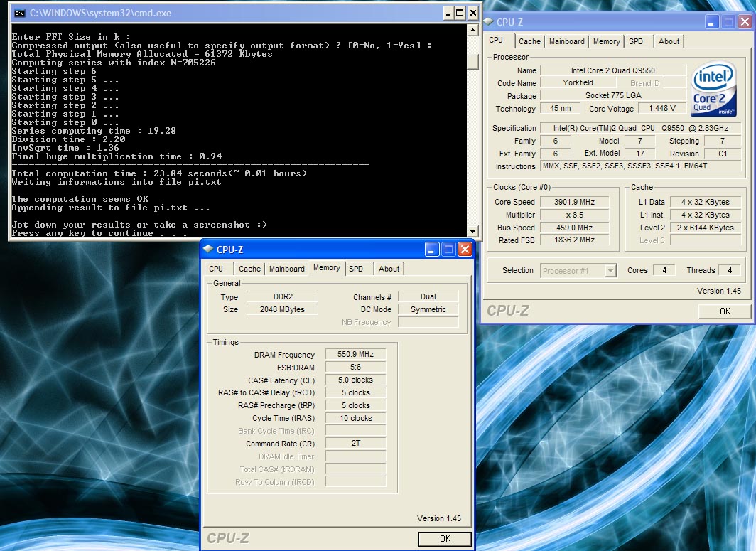Click the Rated FSB value 1836.2 MHz

click(574, 240)
